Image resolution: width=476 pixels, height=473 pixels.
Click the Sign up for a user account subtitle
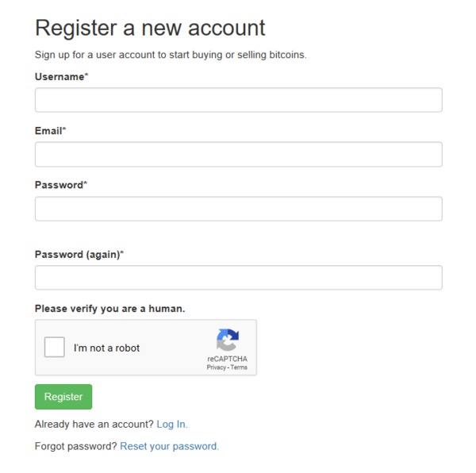[x=171, y=55]
